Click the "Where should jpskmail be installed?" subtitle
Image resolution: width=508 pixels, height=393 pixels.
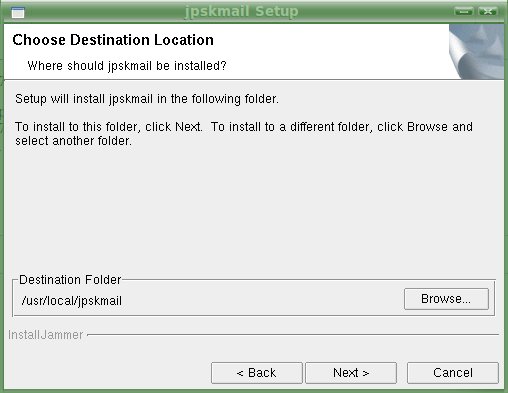127,66
